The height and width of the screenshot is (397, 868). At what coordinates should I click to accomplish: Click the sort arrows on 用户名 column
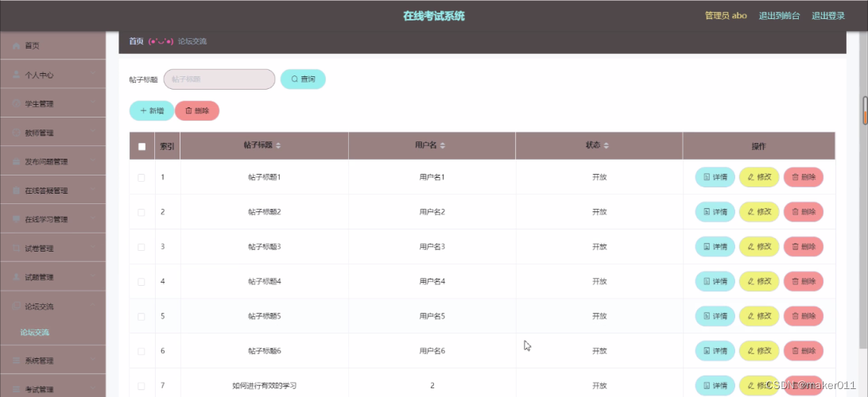pos(442,146)
